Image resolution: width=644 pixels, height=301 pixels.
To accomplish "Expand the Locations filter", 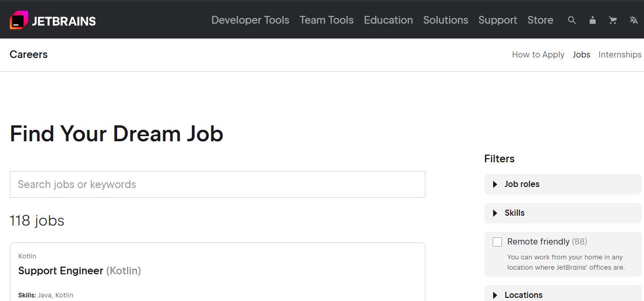I will coord(523,295).
